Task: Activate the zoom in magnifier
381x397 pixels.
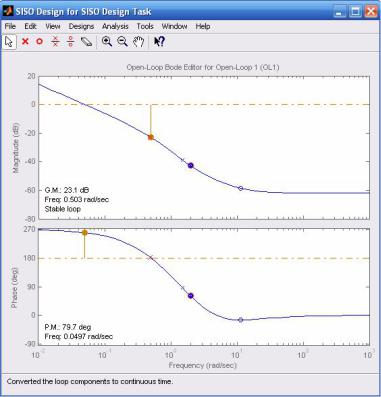Action: click(107, 42)
